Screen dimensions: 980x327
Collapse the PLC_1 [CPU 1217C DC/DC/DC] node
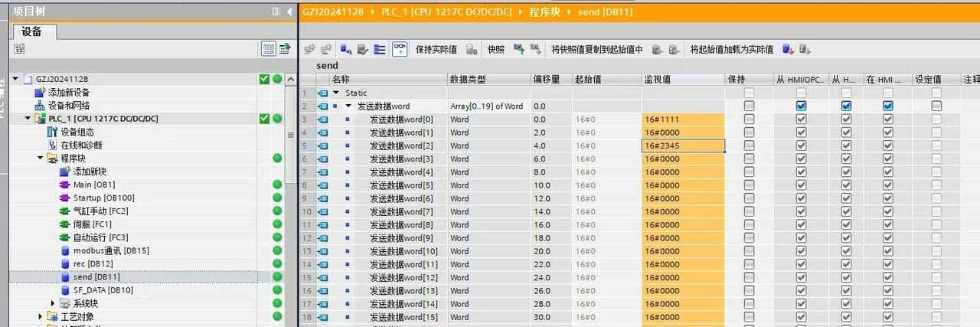coord(28,119)
